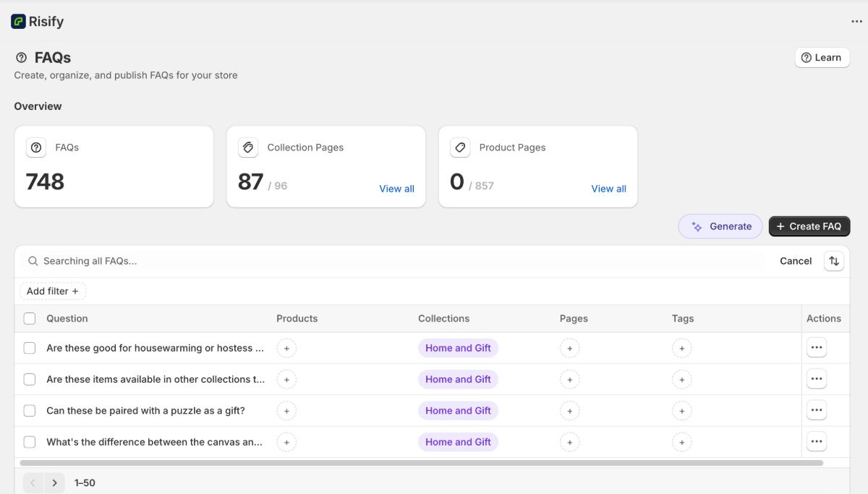Add a tag to the canvas difference FAQ
Viewport: 868px width, 494px height.
coord(681,442)
